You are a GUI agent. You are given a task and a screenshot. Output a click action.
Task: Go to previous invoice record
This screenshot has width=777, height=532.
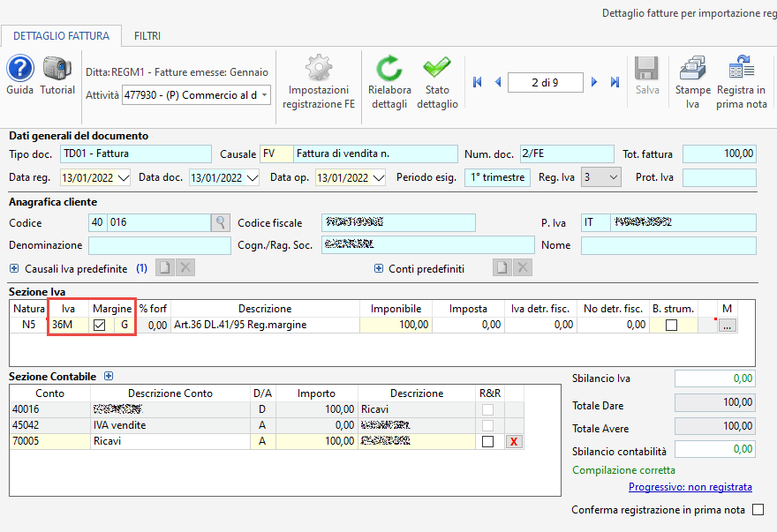(498, 82)
